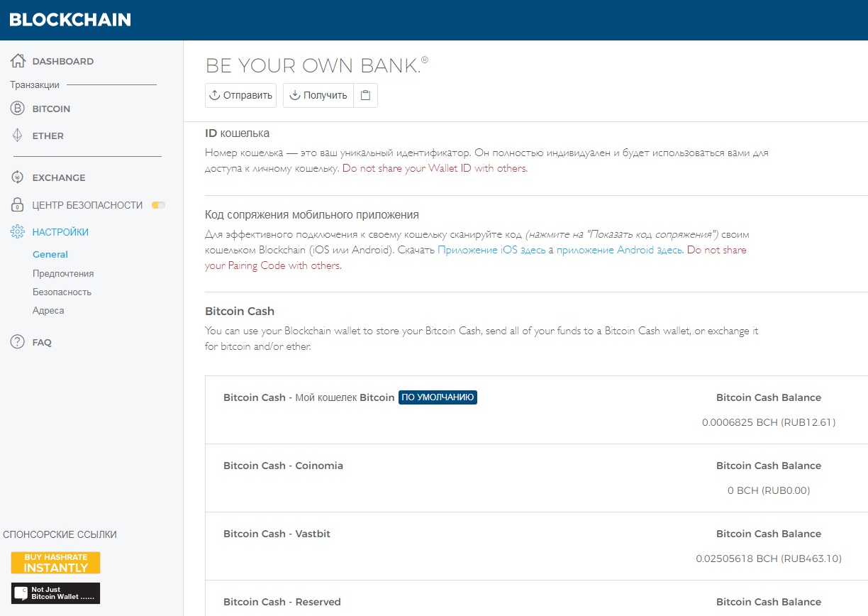Select the Bitcoin Cash - Reserved row
The image size is (868, 616).
[x=536, y=598]
